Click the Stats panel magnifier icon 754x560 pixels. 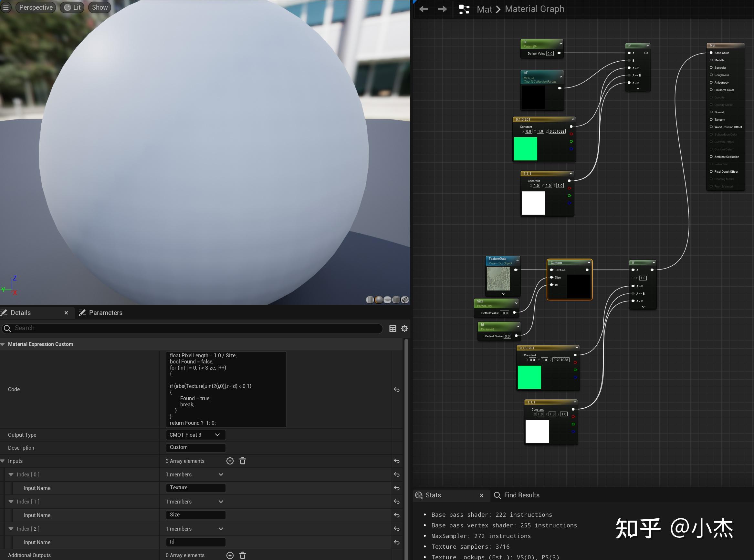click(x=418, y=495)
